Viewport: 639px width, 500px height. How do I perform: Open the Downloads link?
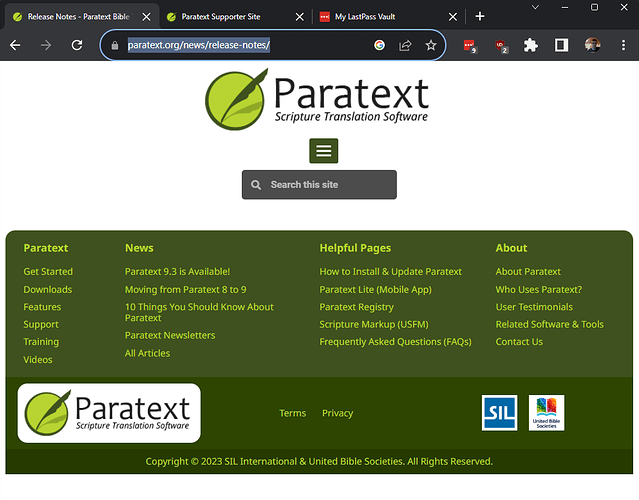[48, 290]
